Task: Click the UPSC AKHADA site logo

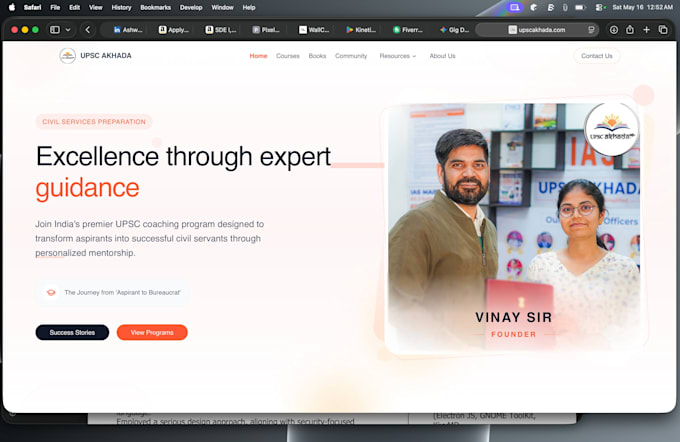Action: tap(67, 56)
